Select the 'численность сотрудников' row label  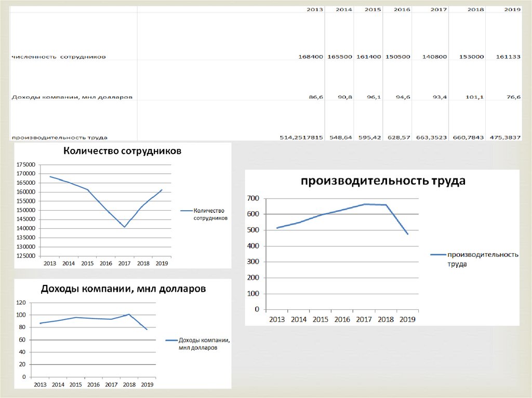59,57
